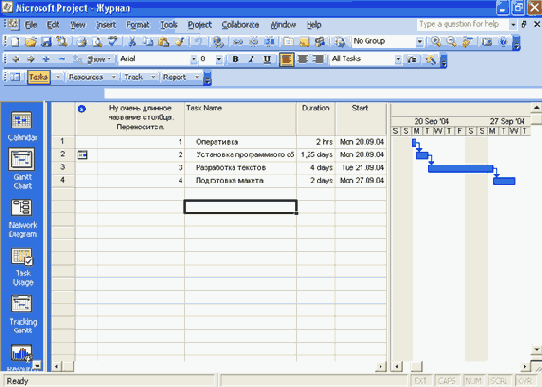Toggle Bold formatting
The height and width of the screenshot is (387, 542).
(x=235, y=59)
